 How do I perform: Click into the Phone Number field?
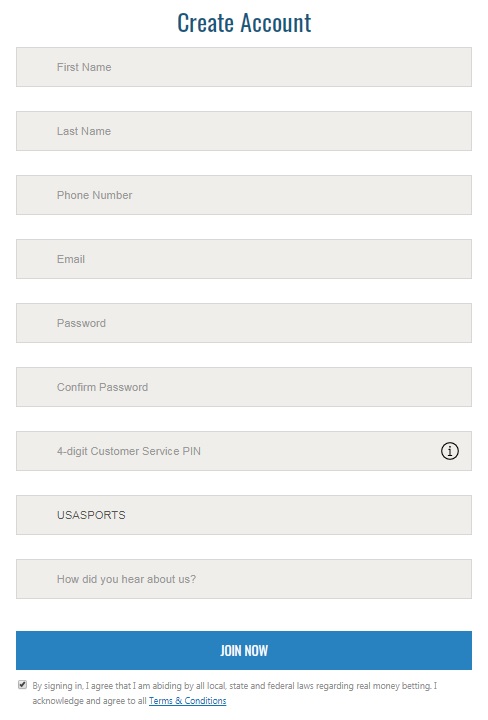pos(244,195)
